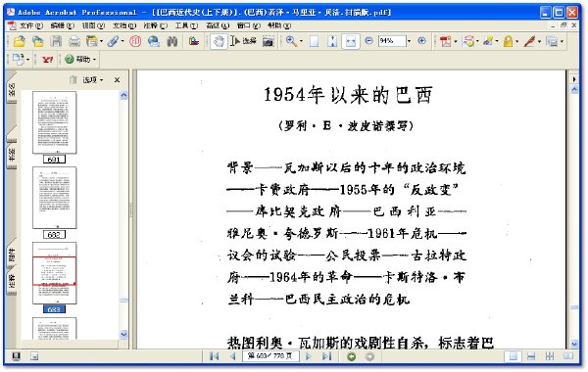Go to the last page button

coord(327,356)
